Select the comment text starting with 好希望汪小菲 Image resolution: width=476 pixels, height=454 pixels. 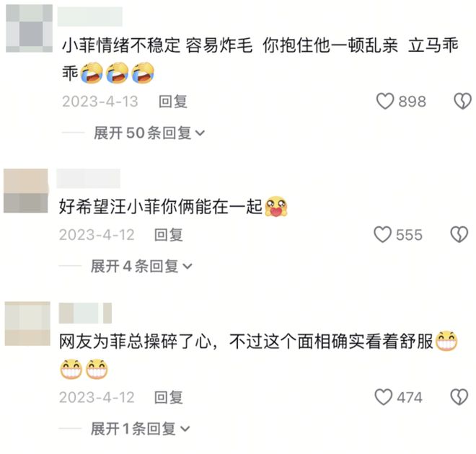tap(174, 207)
